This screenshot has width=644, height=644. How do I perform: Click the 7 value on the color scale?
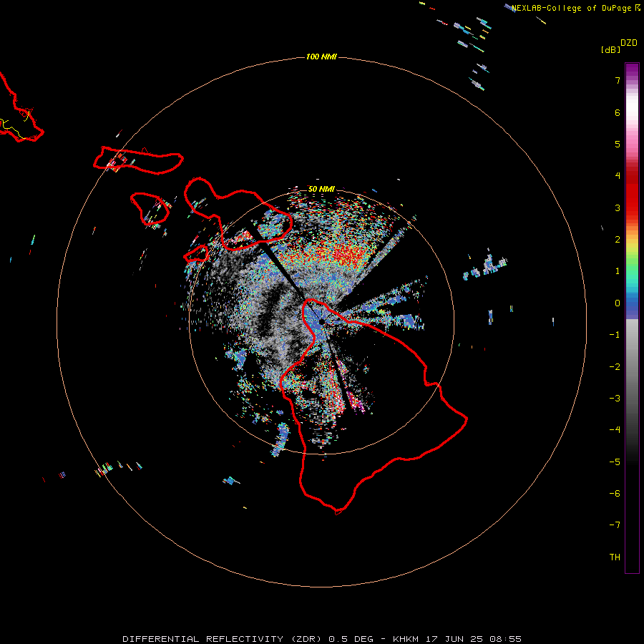tap(618, 80)
